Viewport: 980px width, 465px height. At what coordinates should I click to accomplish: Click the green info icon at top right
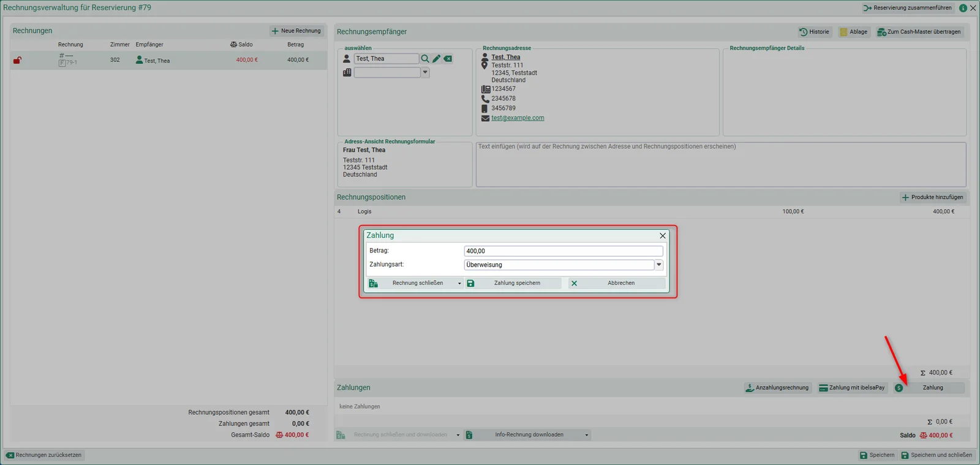pyautogui.click(x=963, y=8)
